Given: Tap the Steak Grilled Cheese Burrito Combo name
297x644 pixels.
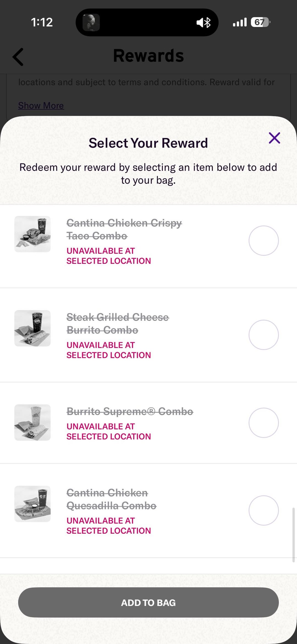Looking at the screenshot, I should pos(117,324).
